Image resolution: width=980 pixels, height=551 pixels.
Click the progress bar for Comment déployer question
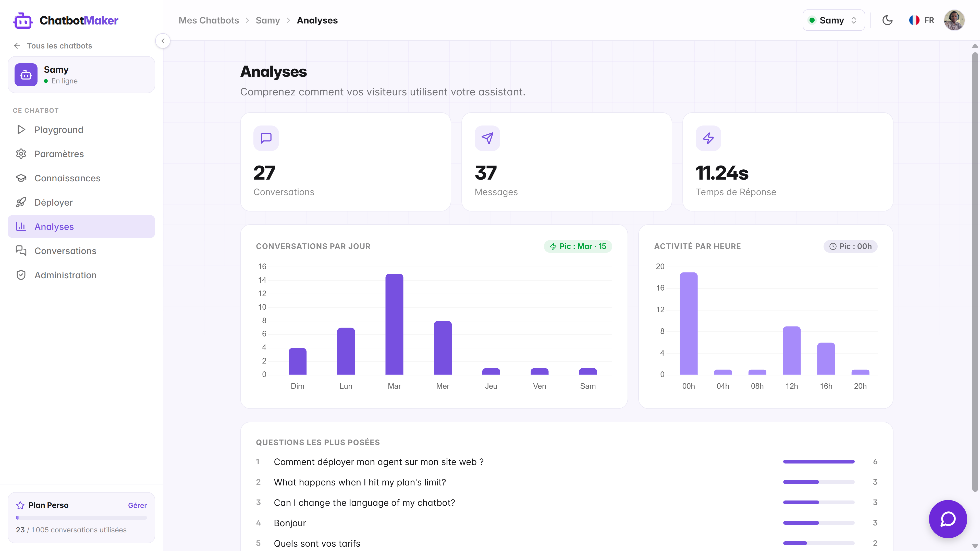pos(819,462)
